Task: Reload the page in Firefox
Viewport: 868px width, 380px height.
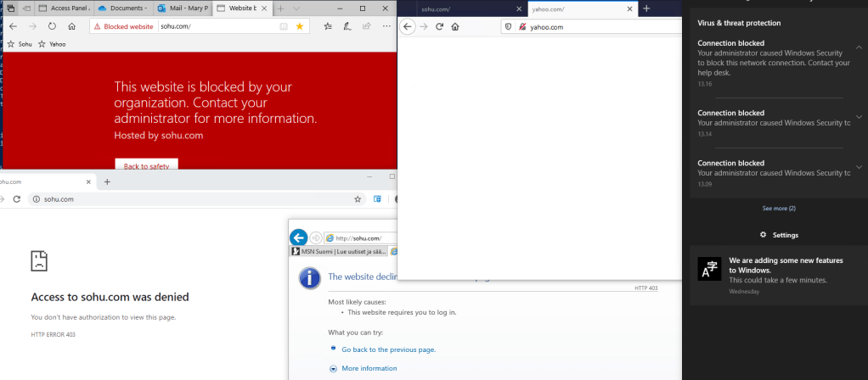Action: [439, 27]
